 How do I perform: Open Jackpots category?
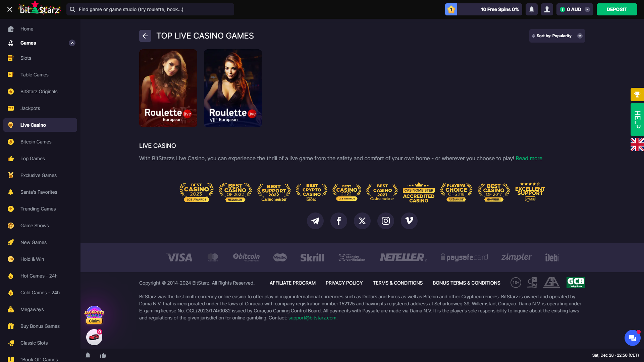[x=40, y=108]
